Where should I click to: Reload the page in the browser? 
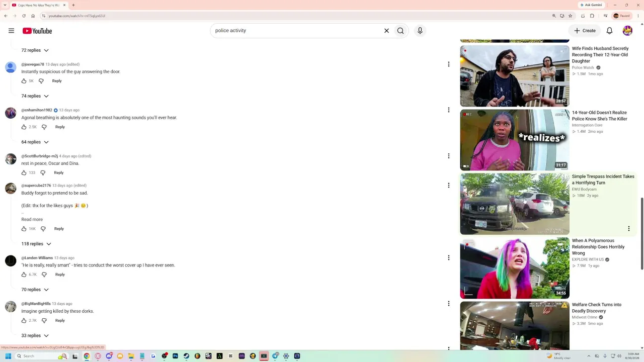coord(24,16)
